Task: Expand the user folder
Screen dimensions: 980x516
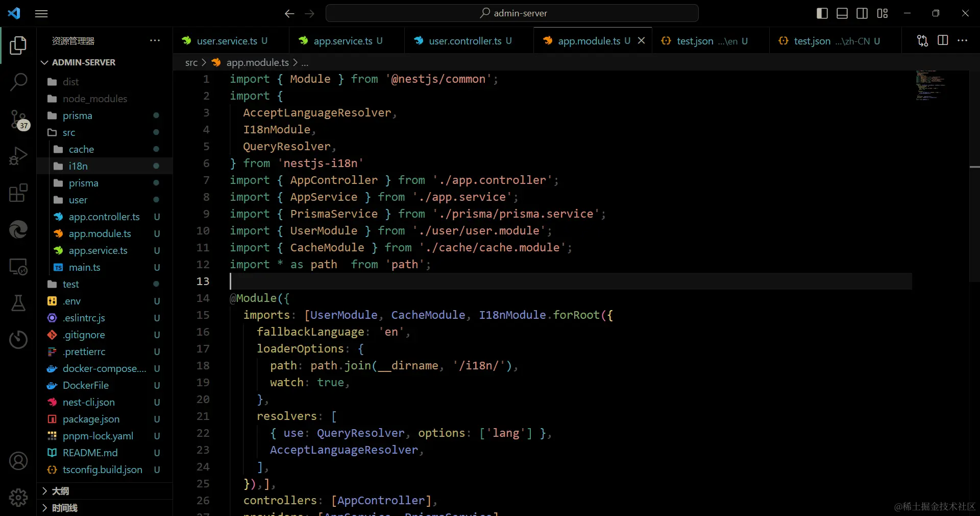Action: pyautogui.click(x=105, y=200)
